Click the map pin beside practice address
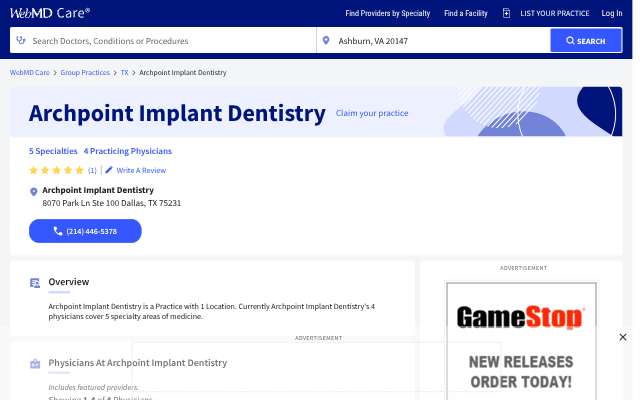Screen dimensions: 640x400 click(34, 191)
